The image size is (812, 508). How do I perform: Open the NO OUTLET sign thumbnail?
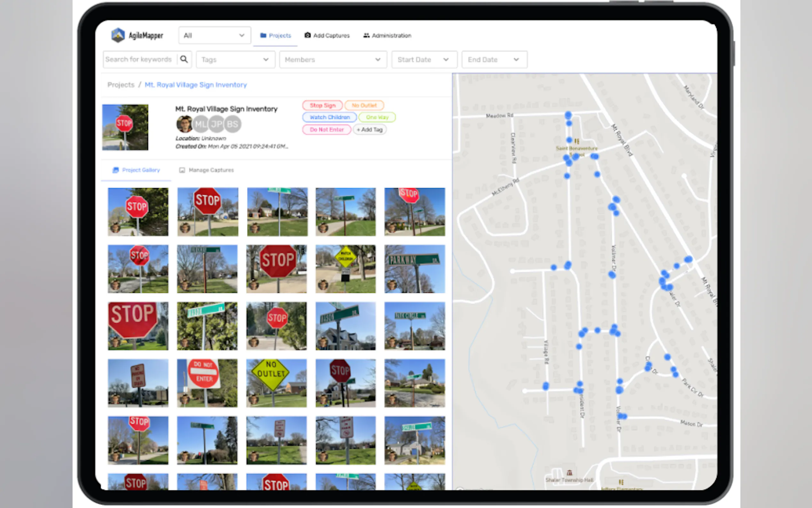pos(276,383)
